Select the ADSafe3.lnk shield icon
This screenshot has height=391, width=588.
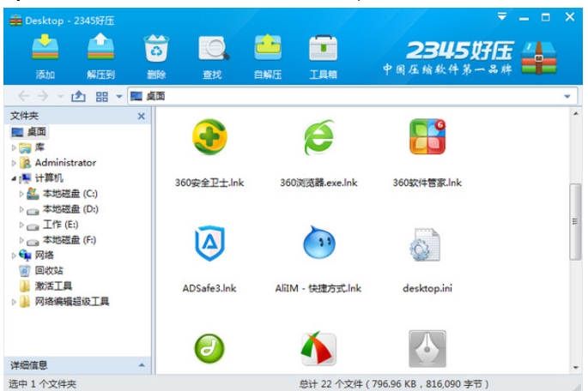click(x=209, y=243)
